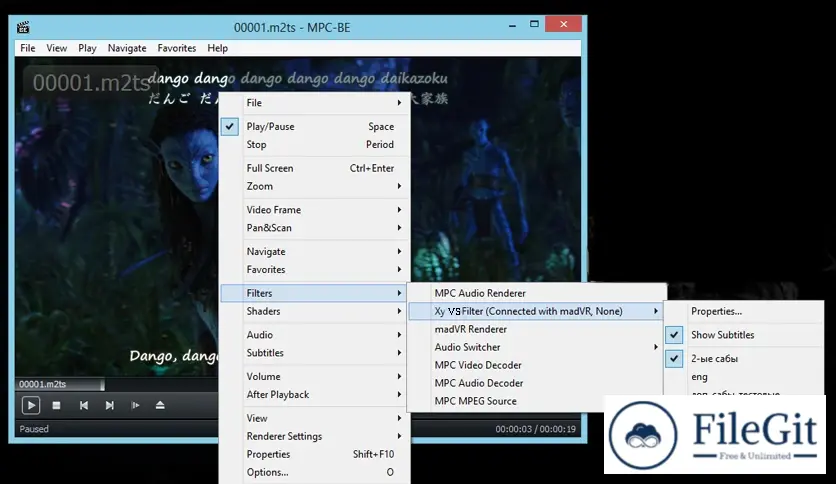
Task: Open Options... in context menu
Action: click(x=315, y=472)
